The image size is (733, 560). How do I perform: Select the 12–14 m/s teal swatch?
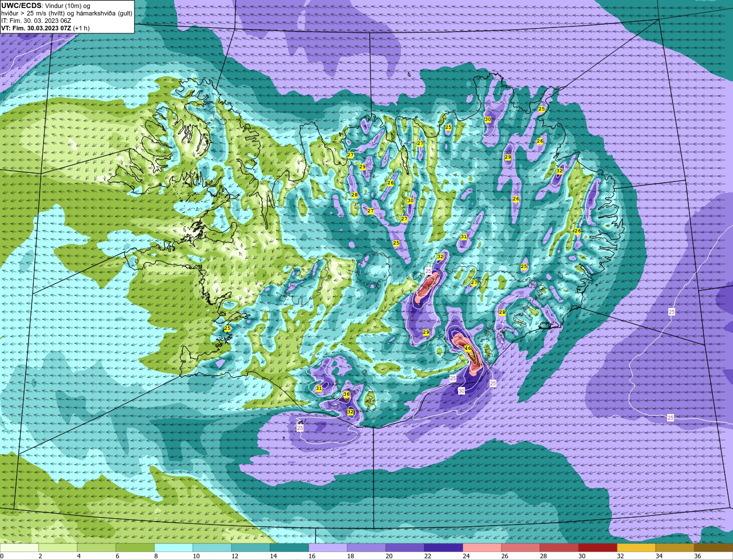click(251, 547)
